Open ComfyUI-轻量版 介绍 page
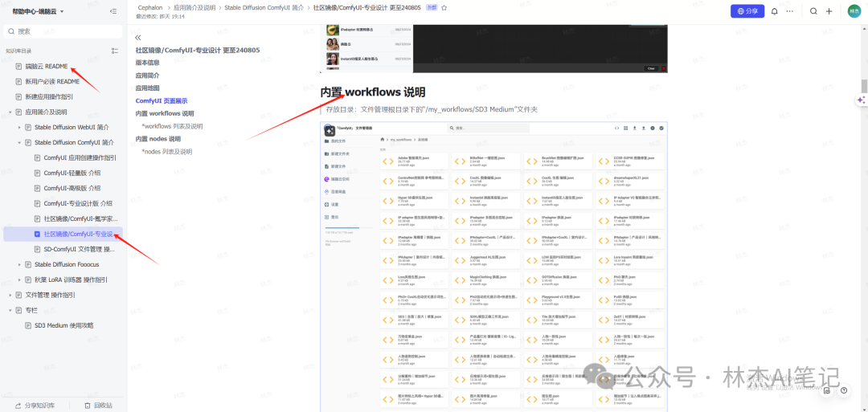The width and height of the screenshot is (868, 412). [x=72, y=173]
